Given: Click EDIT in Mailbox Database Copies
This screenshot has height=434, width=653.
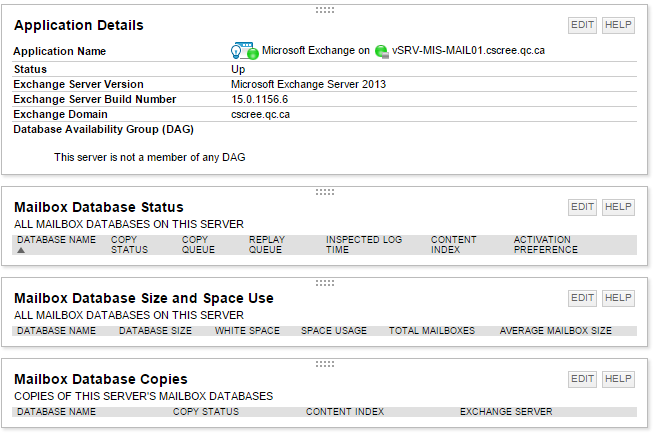Looking at the screenshot, I should (582, 379).
